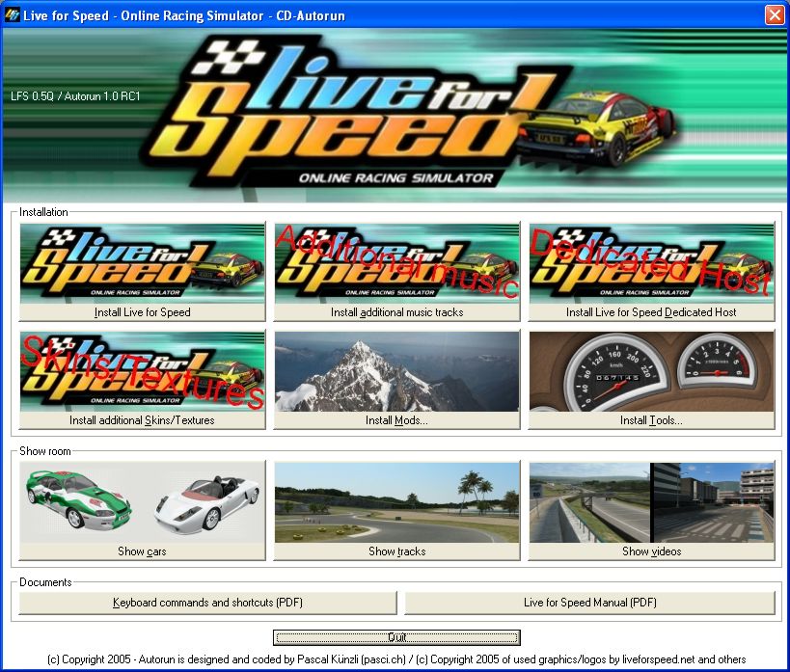The width and height of the screenshot is (790, 672).
Task: Close the CD-Autorun window
Action: point(775,15)
